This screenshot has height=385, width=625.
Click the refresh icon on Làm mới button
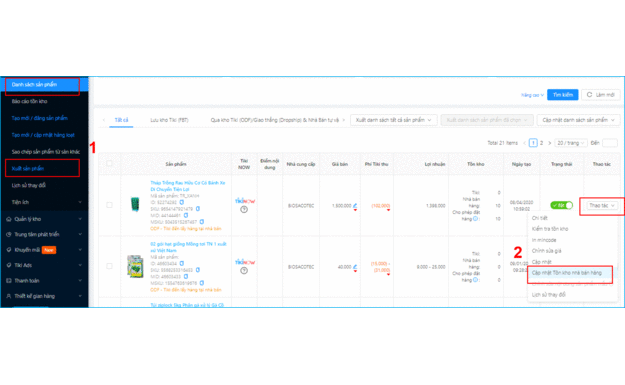click(x=589, y=95)
